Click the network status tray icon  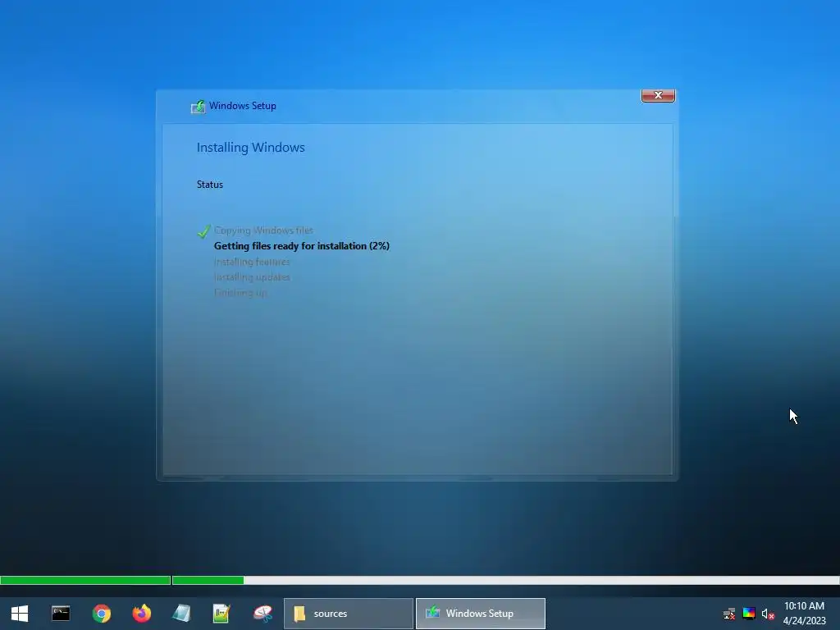(x=729, y=614)
